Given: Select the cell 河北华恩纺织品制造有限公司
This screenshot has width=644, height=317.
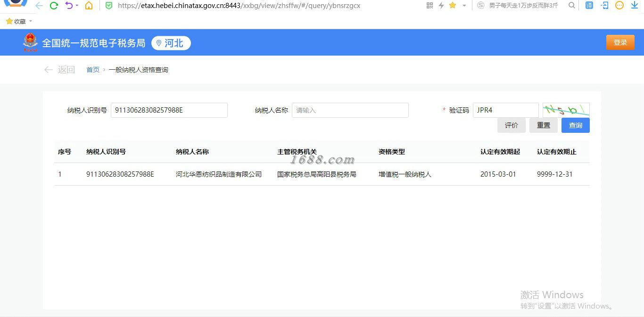Looking at the screenshot, I should (219, 174).
